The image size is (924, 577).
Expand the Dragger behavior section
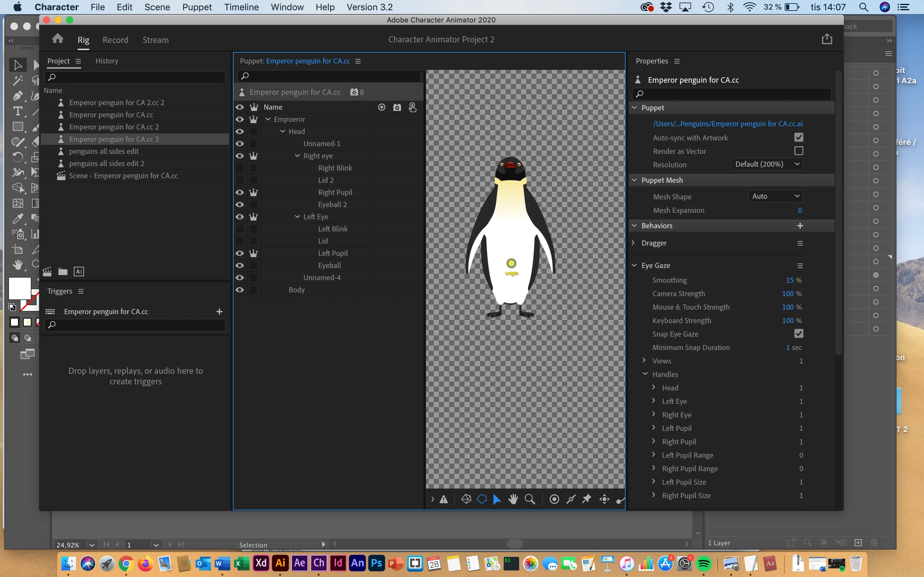(633, 243)
